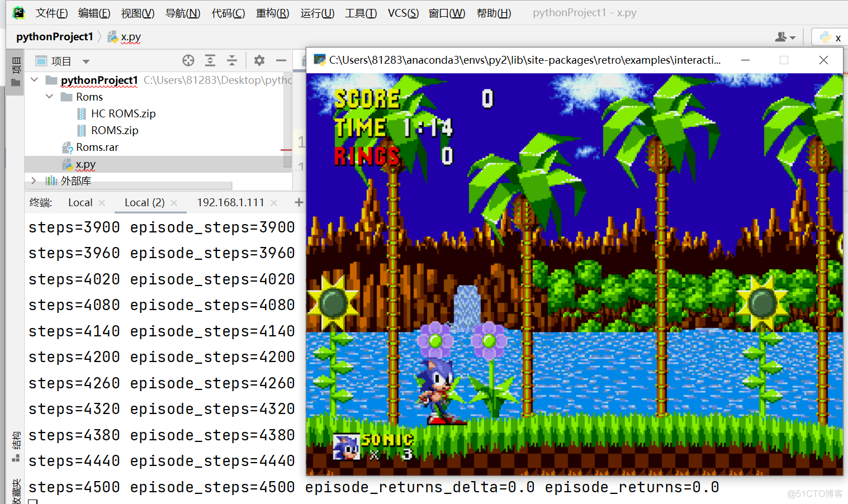Viewport: 848px width, 504px height.
Task: Click the x.py python file icon in tree
Action: (x=68, y=164)
